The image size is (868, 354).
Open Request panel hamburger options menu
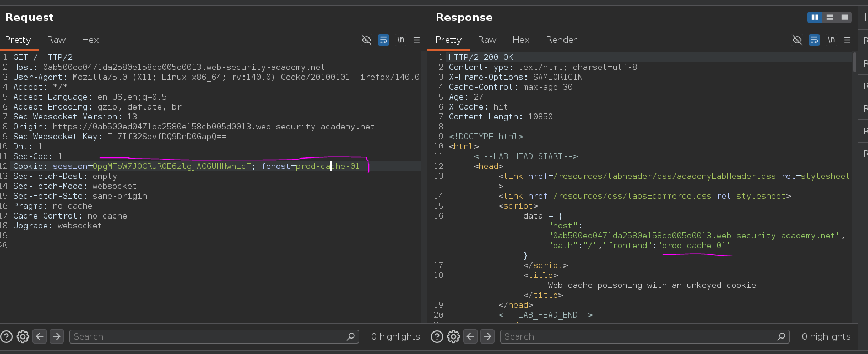[417, 40]
